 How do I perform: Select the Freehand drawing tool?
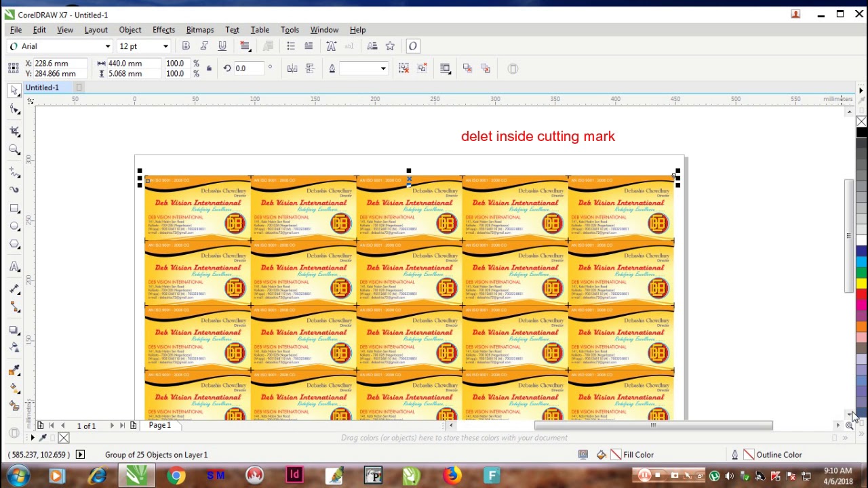click(14, 172)
